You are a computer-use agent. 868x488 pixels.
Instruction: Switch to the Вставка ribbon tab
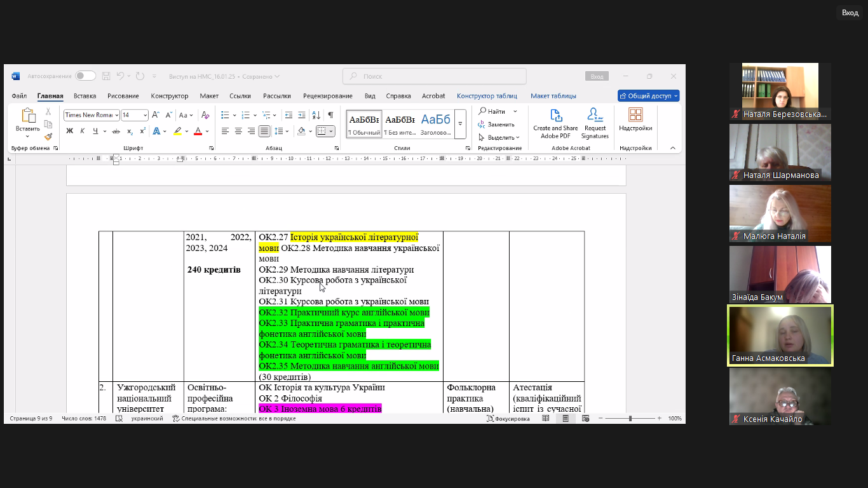85,96
